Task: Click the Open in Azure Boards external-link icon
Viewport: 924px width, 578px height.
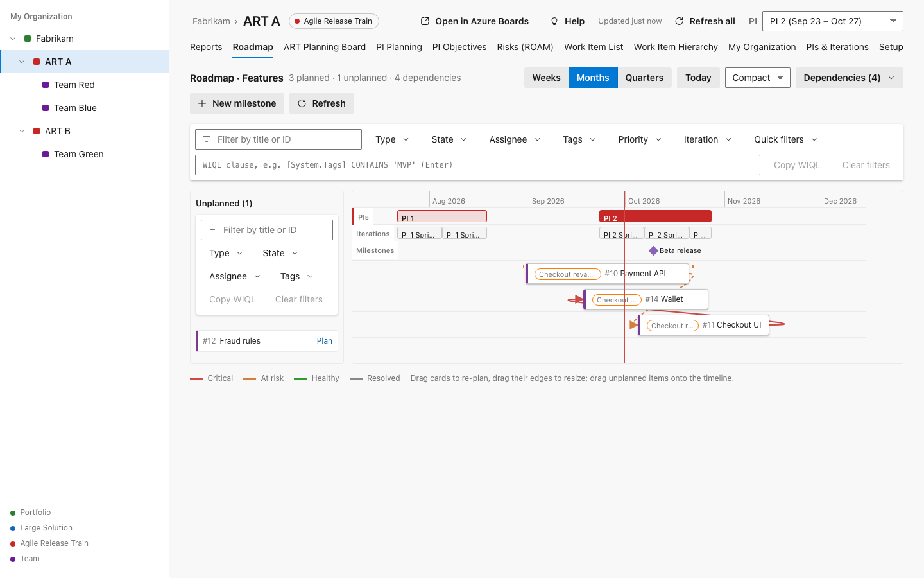Action: coord(425,21)
